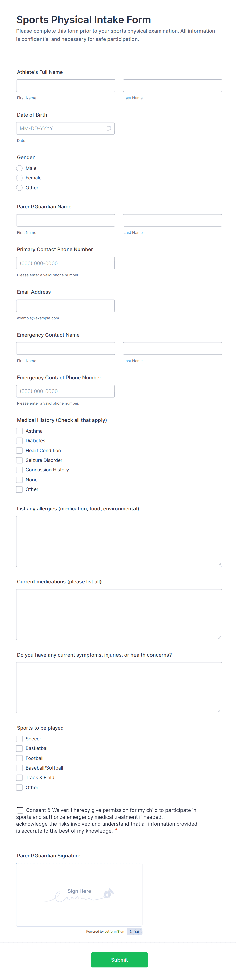Click the Current medications text box
The image size is (236, 980).
point(119,614)
